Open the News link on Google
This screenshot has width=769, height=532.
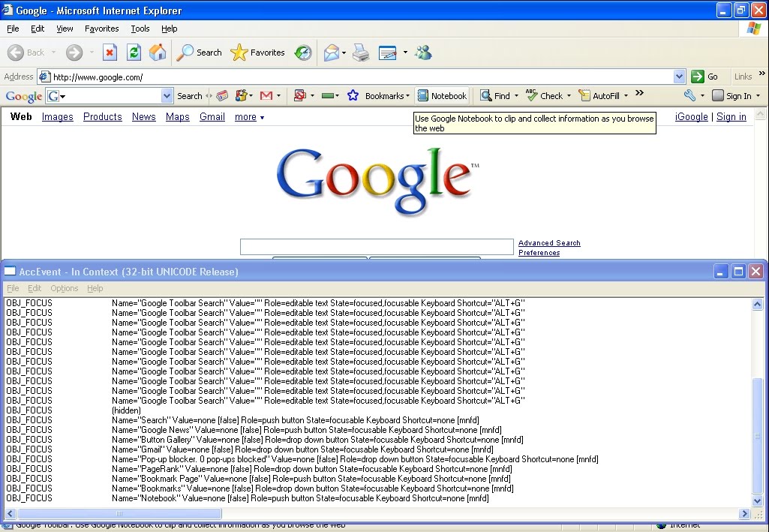point(144,117)
